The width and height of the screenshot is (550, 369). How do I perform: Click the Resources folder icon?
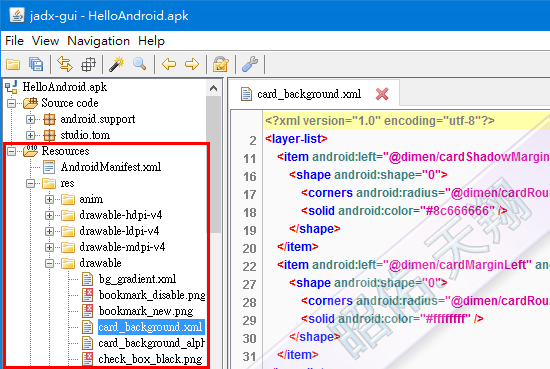point(31,151)
